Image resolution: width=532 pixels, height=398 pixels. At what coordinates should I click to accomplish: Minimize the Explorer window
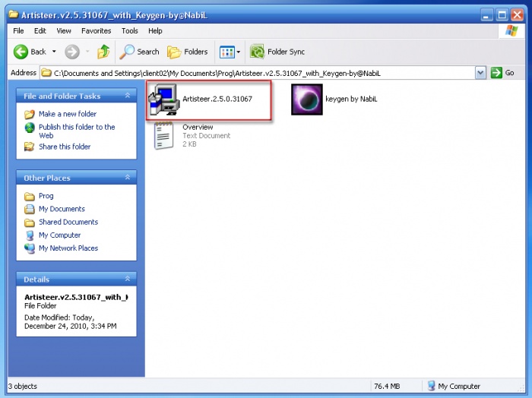pyautogui.click(x=486, y=15)
